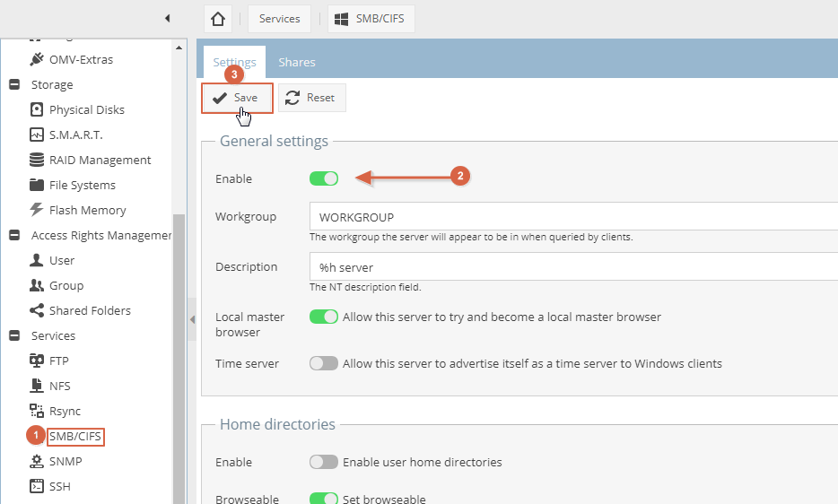Screen dimensions: 838x504
Task: Click the workgroup help text below field
Action: click(x=471, y=237)
